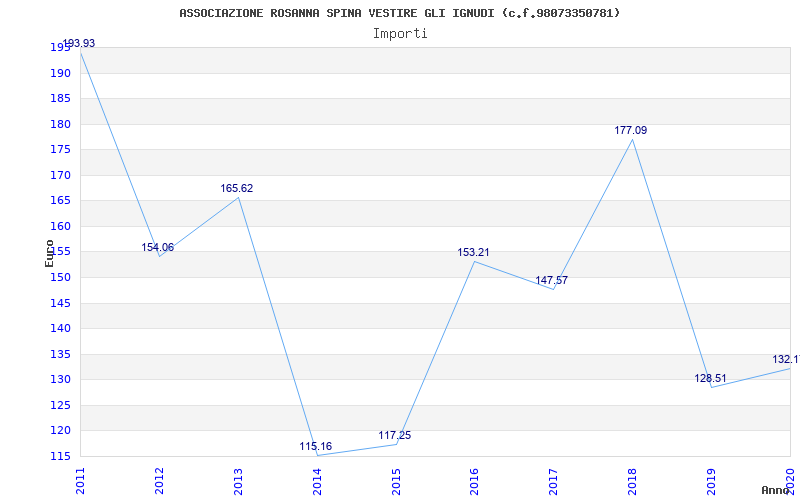Select the 175 y-axis tick label
Screen dimensions: 800x500
tap(60, 150)
